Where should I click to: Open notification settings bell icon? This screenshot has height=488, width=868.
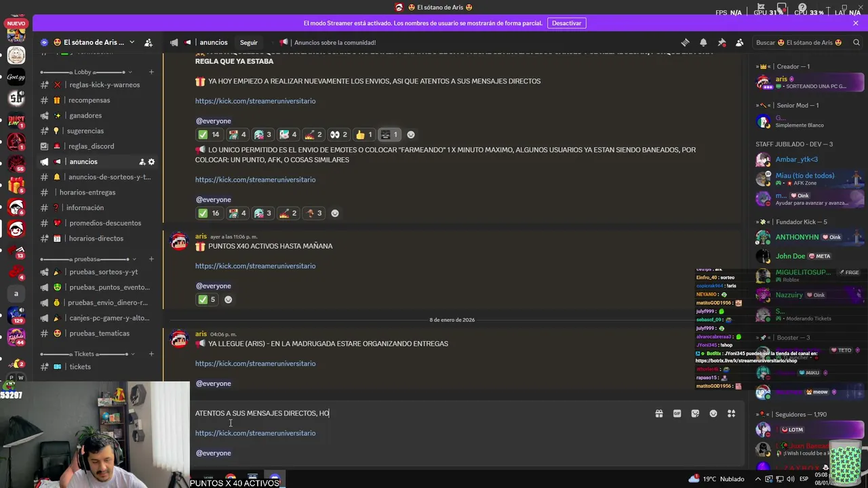[703, 42]
